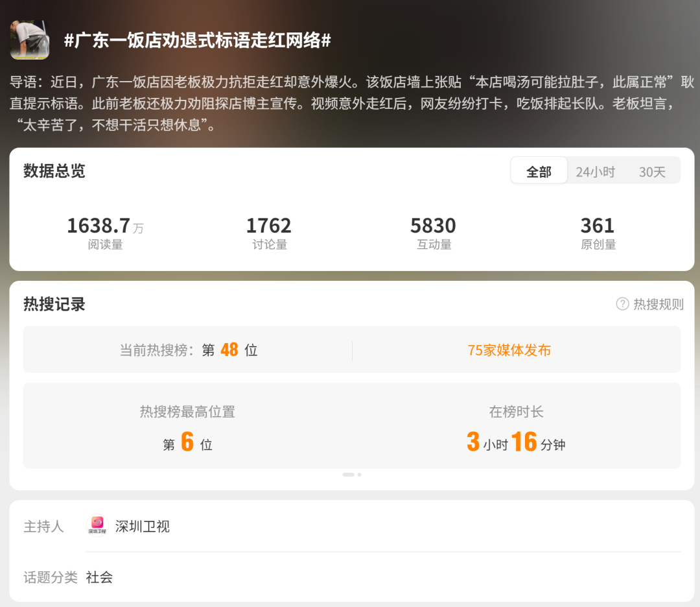700x607 pixels.
Task: Switch to the 30天 tab
Action: click(652, 171)
